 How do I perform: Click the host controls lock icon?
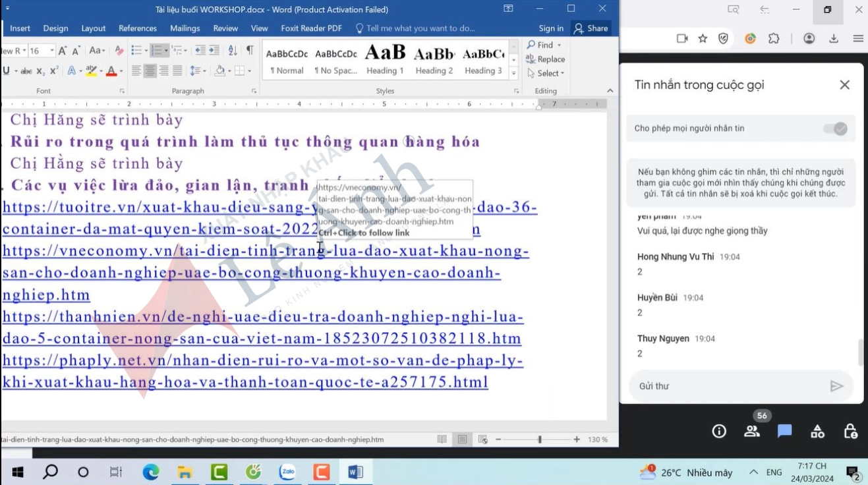tap(850, 431)
